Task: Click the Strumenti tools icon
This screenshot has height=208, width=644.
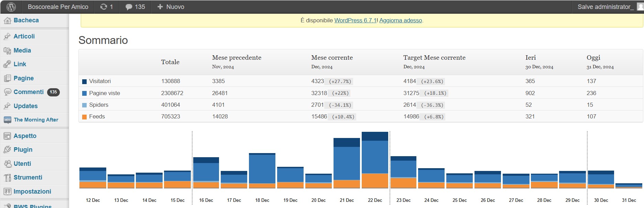Action: tap(7, 177)
